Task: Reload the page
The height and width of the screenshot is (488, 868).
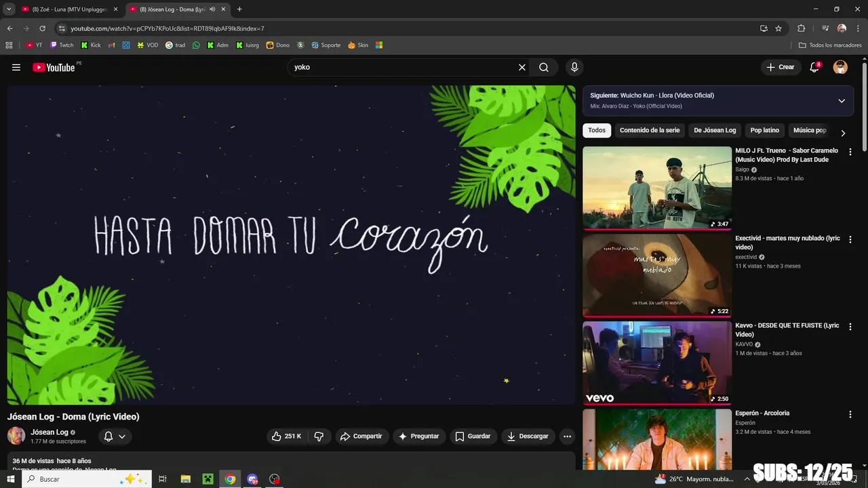Action: click(x=42, y=28)
